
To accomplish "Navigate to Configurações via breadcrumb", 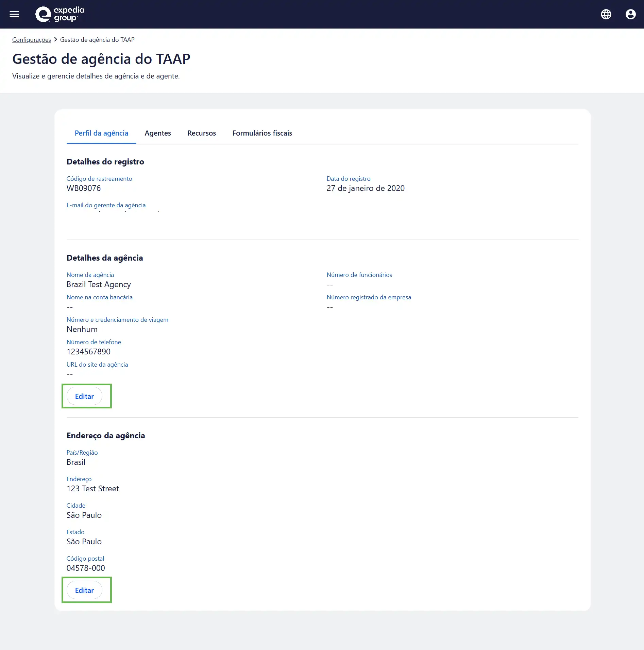I will [x=31, y=39].
